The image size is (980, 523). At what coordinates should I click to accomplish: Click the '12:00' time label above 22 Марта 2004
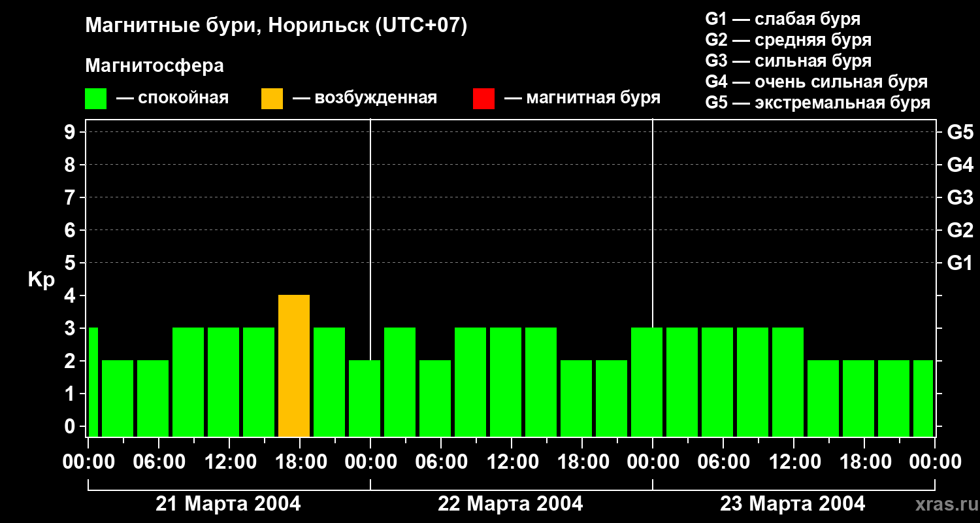tap(512, 462)
